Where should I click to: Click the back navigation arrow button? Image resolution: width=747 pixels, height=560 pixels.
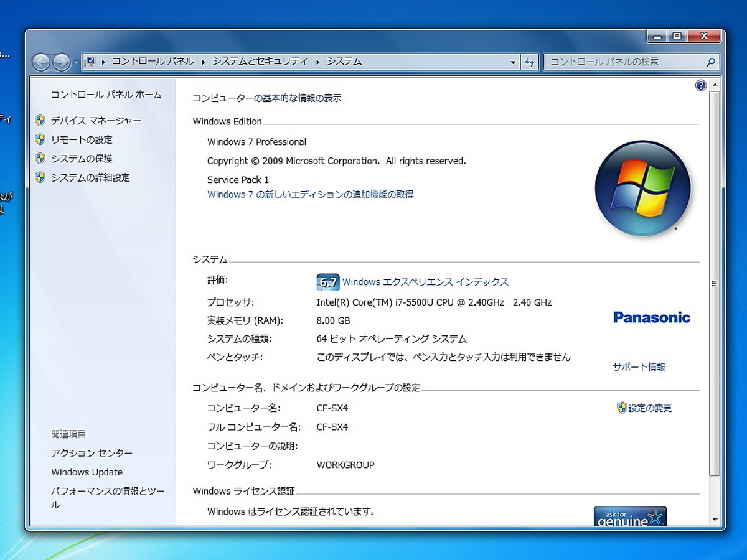click(41, 62)
